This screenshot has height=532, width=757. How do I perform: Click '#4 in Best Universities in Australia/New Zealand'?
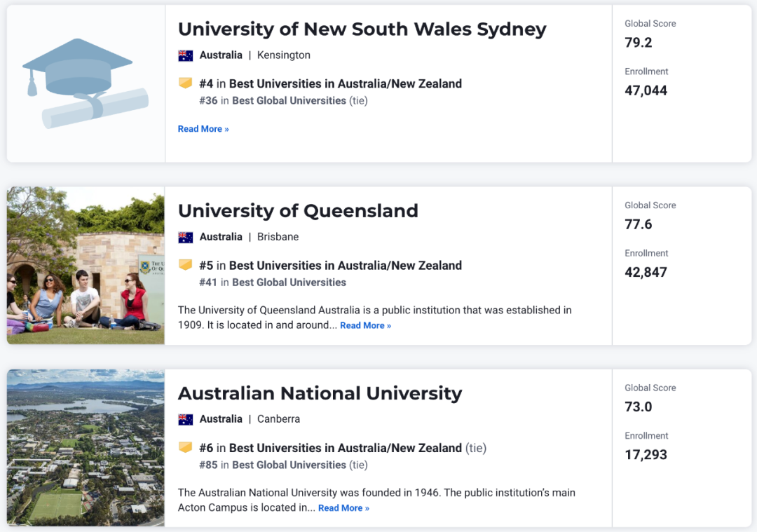(x=331, y=83)
